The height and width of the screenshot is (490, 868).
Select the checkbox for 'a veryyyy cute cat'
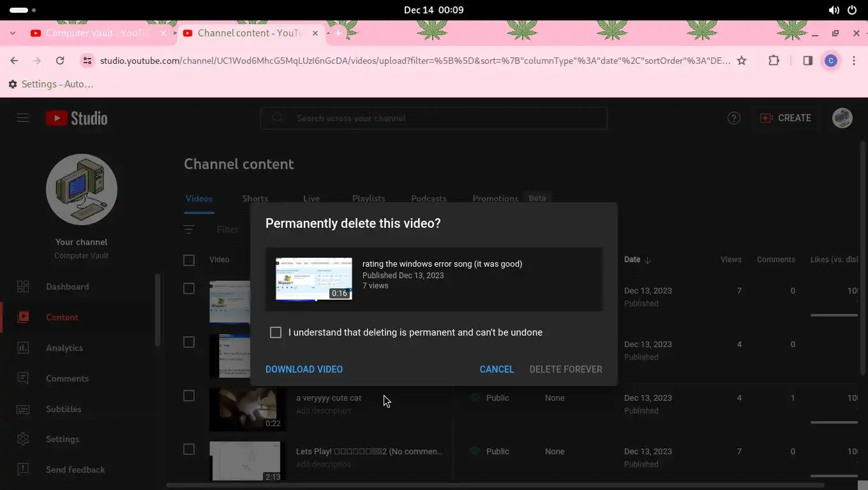pos(189,396)
